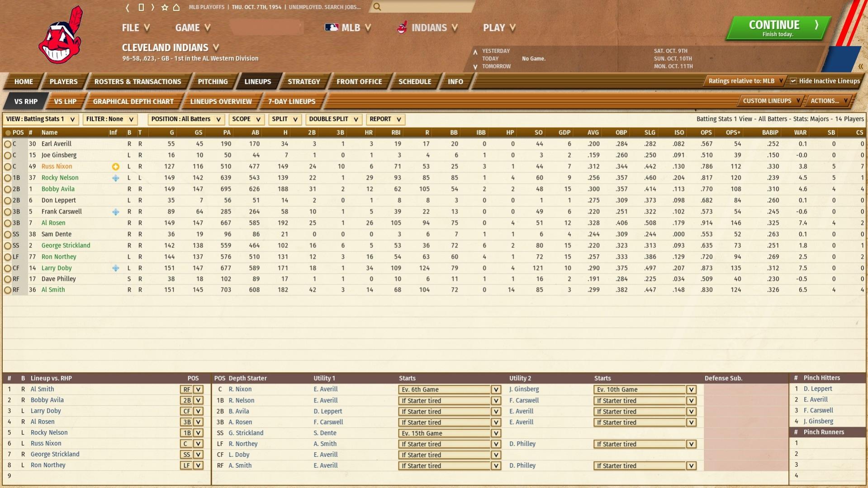This screenshot has width=868, height=488.
Task: Click Larry Doby's blue info icon
Action: pos(116,268)
